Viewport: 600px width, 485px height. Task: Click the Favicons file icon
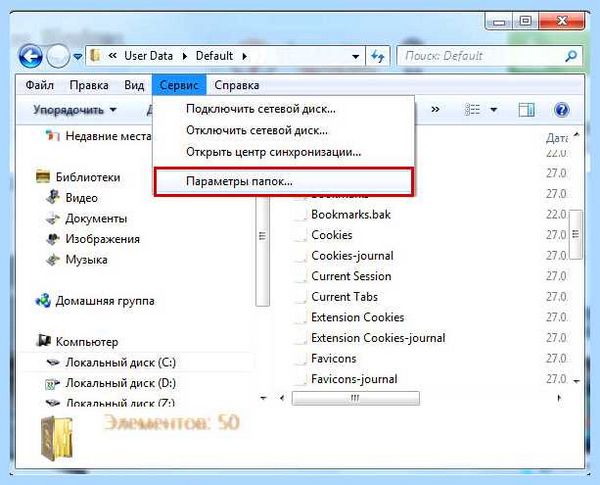[x=300, y=359]
